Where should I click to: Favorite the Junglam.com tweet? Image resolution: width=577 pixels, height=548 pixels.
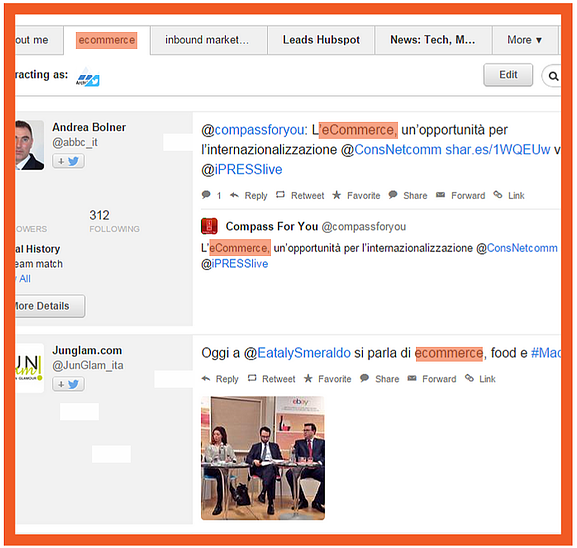click(x=334, y=379)
